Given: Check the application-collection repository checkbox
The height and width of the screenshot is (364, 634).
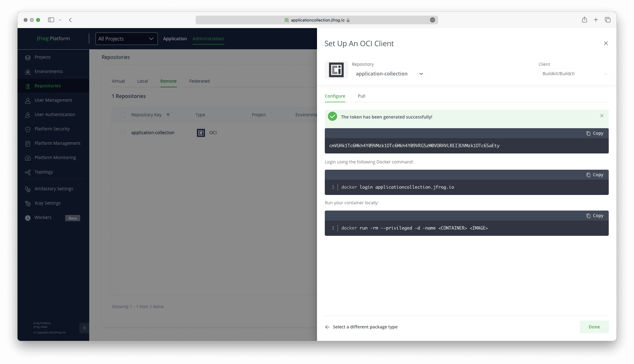Looking at the screenshot, I should click(x=123, y=133).
